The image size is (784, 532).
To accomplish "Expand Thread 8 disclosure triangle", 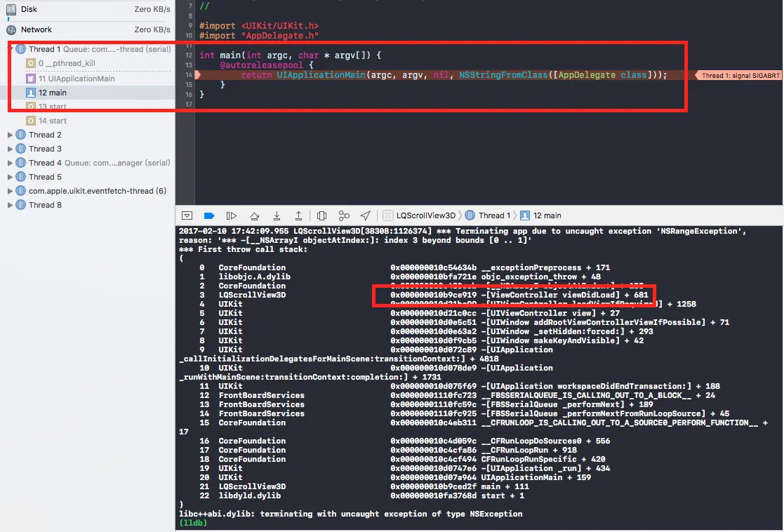I will pos(10,205).
